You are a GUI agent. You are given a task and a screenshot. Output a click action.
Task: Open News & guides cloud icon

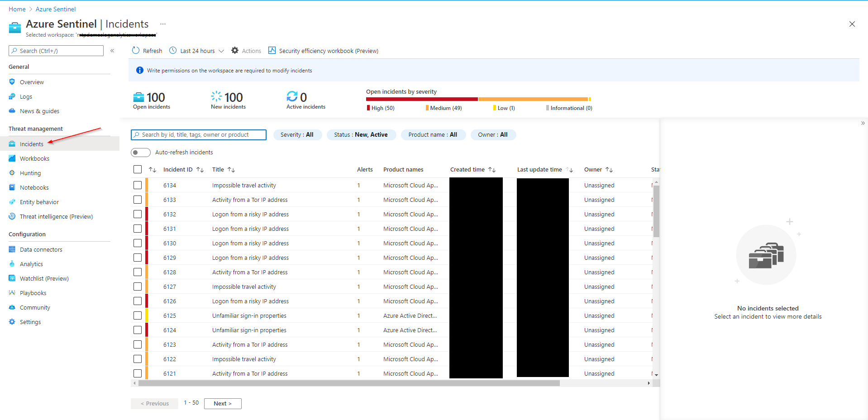pyautogui.click(x=12, y=111)
